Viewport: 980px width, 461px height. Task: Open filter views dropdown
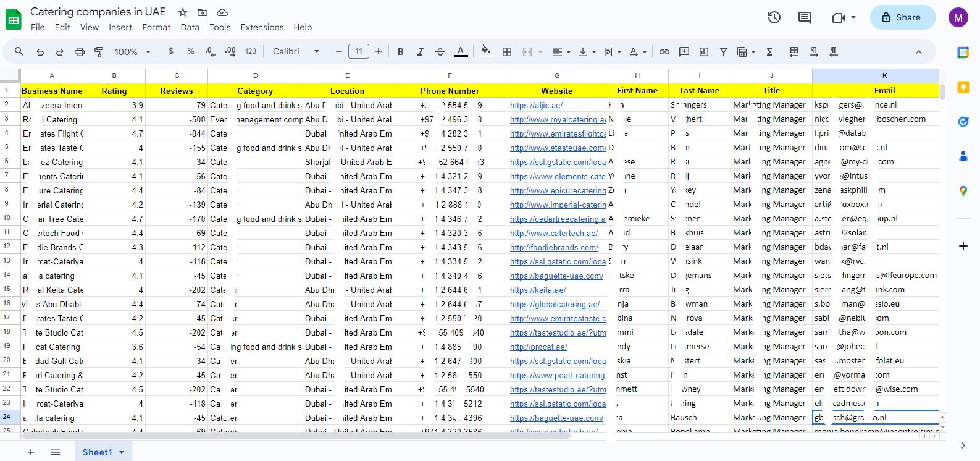click(746, 52)
